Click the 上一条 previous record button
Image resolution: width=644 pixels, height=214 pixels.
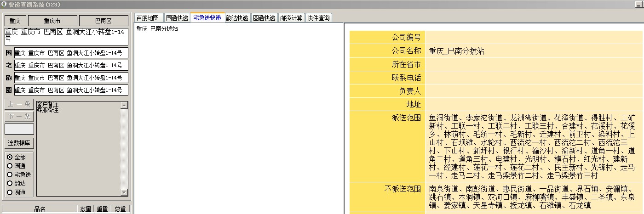click(19, 104)
